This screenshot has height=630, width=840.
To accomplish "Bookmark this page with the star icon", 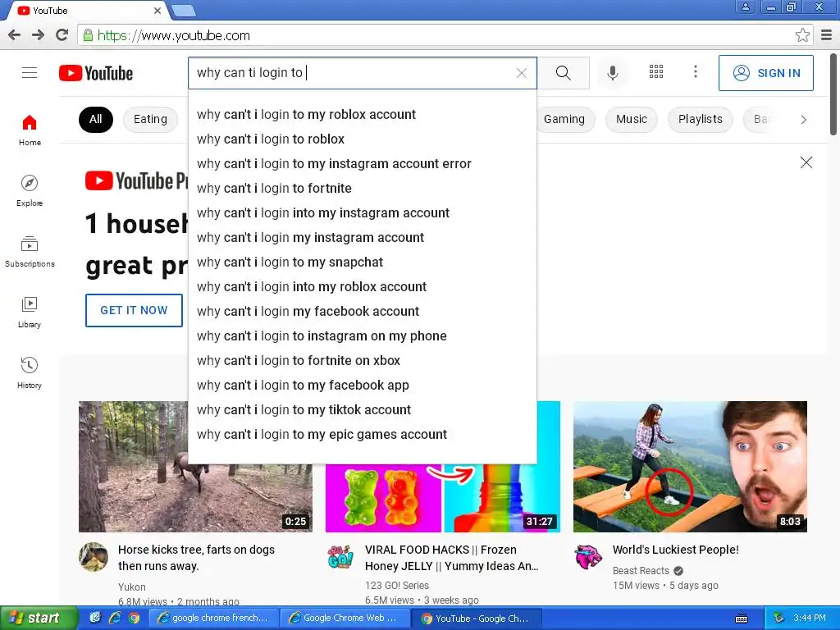I will click(802, 35).
